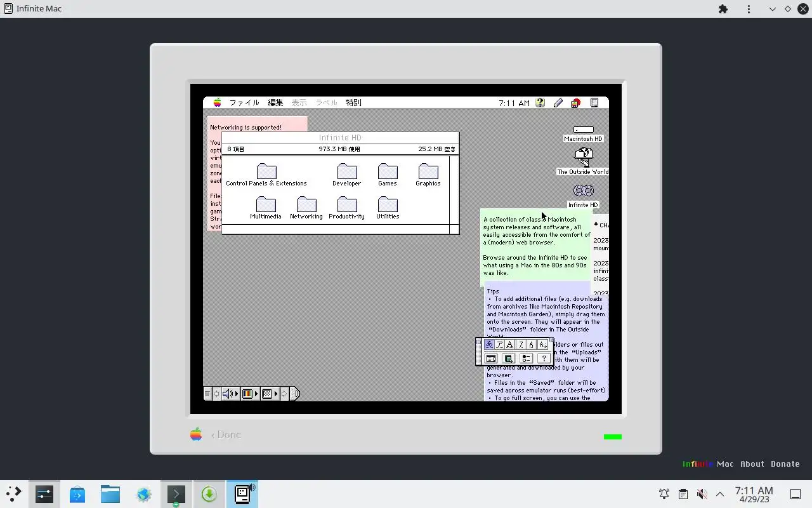Open the application switcher menu icon
The image size is (812, 508).
click(594, 103)
